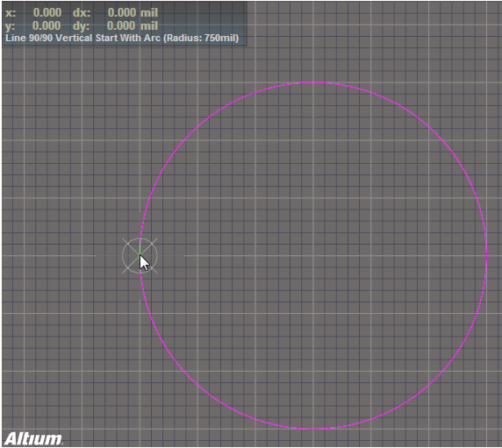Click the 'x:' label in heads-up display

click(11, 13)
